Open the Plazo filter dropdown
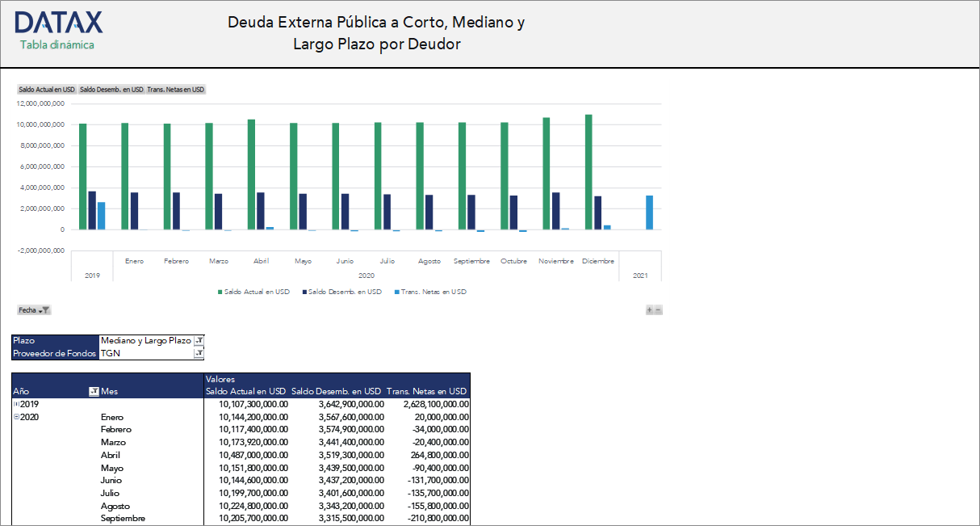This screenshot has width=980, height=526. coord(198,340)
